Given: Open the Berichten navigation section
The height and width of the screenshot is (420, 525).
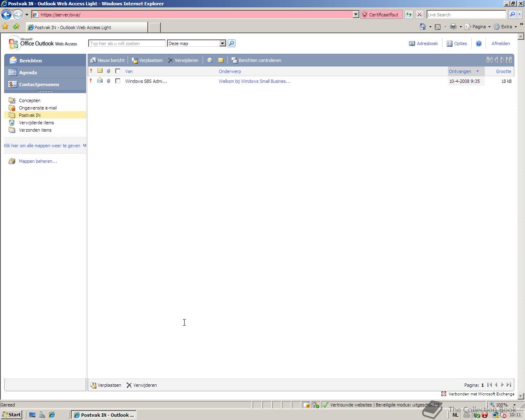Looking at the screenshot, I should (45, 60).
